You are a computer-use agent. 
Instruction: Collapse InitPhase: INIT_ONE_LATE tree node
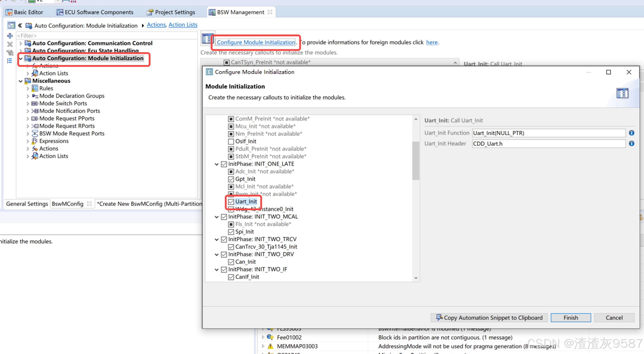[x=216, y=164]
